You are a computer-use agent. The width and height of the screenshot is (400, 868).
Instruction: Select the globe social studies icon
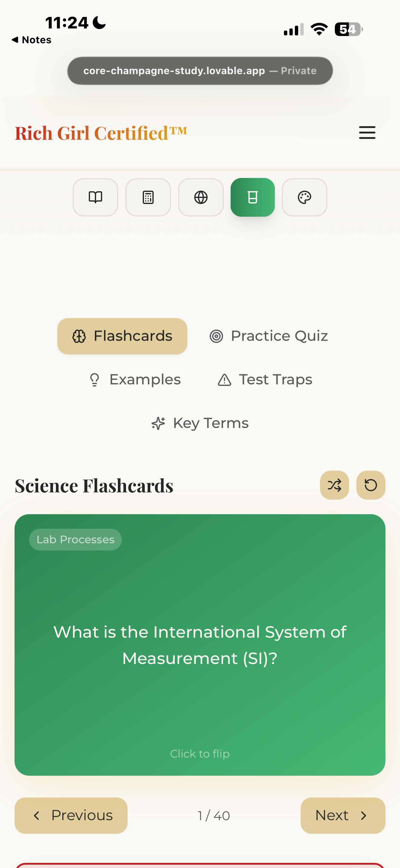point(201,197)
